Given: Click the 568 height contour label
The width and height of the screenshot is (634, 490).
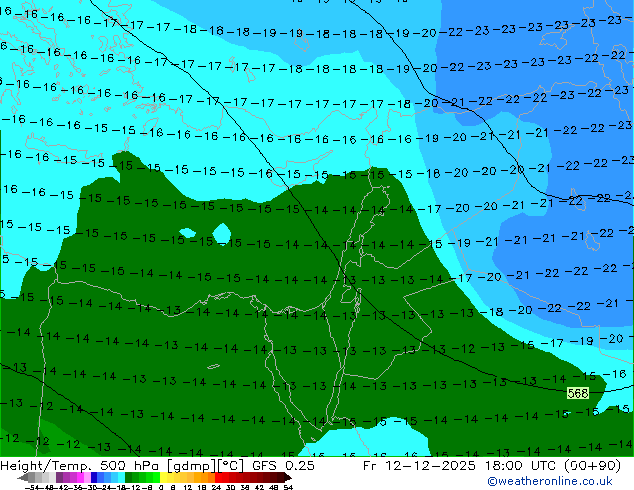Looking at the screenshot, I should pos(577,393).
